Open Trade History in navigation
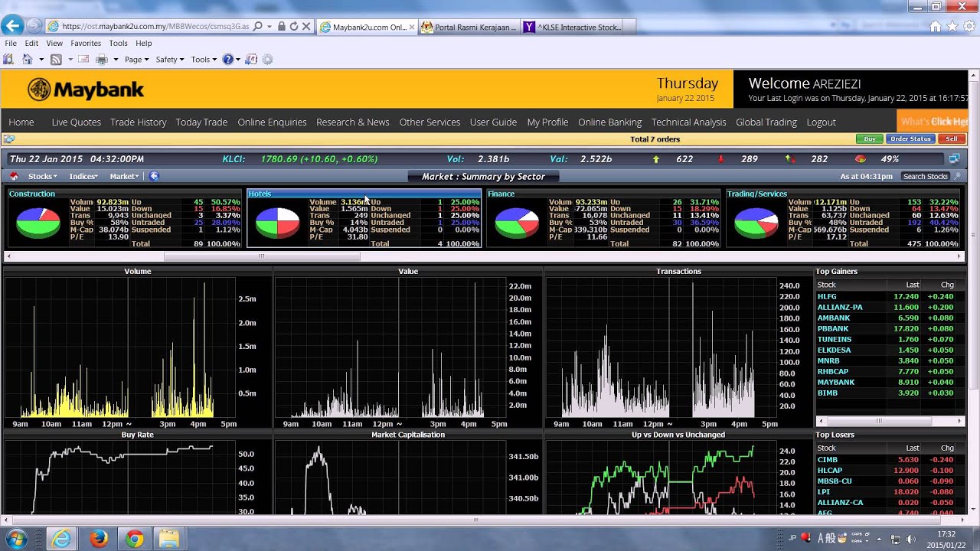This screenshot has width=980, height=551. click(139, 122)
